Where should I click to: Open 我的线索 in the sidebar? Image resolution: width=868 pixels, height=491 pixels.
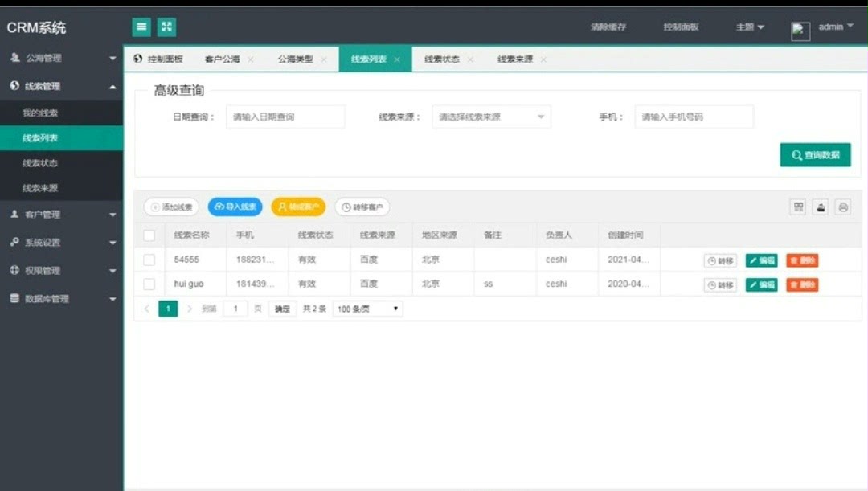(40, 113)
